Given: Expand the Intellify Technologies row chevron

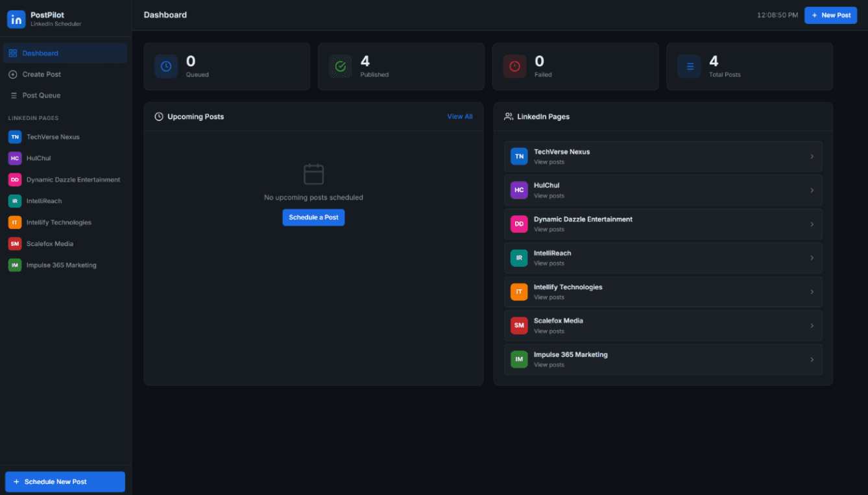Looking at the screenshot, I should click(812, 292).
